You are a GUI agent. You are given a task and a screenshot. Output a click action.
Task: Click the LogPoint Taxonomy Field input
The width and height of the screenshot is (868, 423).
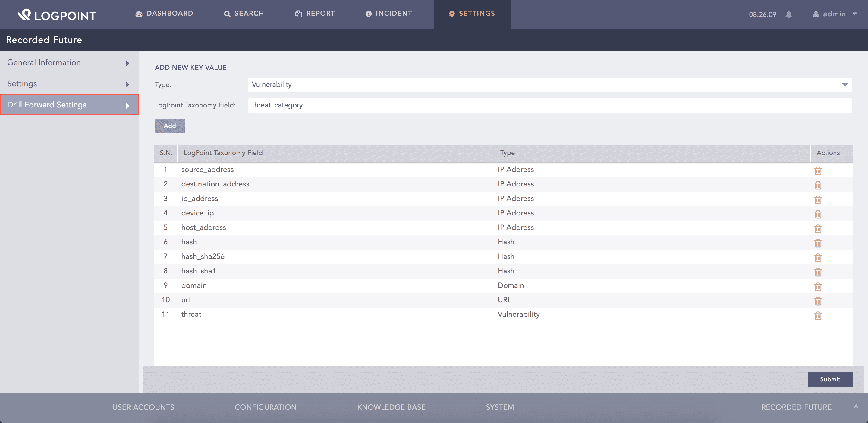point(549,105)
